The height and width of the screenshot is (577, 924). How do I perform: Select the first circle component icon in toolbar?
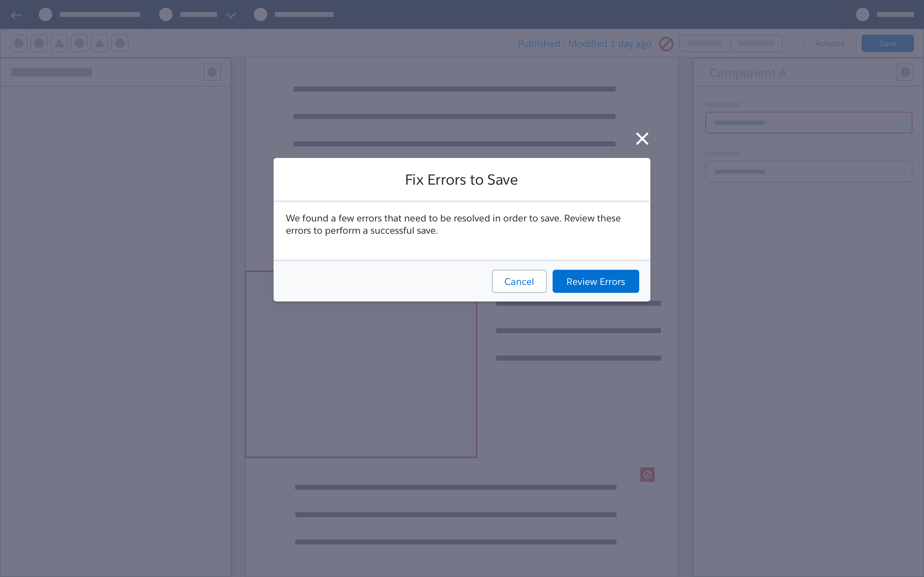tap(18, 43)
